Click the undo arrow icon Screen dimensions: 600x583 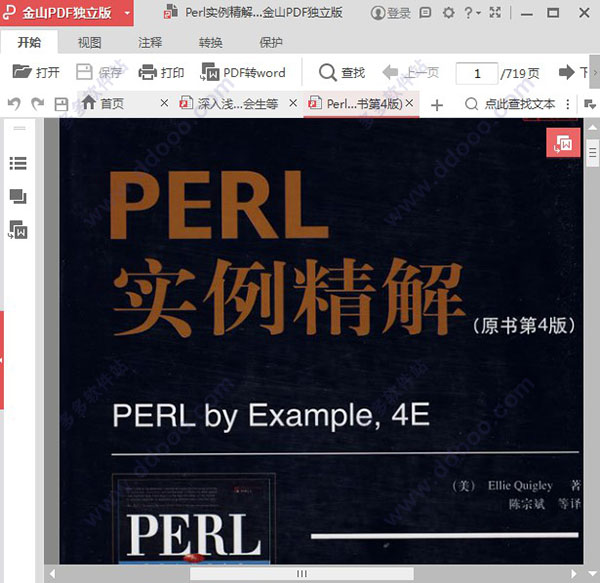[x=15, y=104]
